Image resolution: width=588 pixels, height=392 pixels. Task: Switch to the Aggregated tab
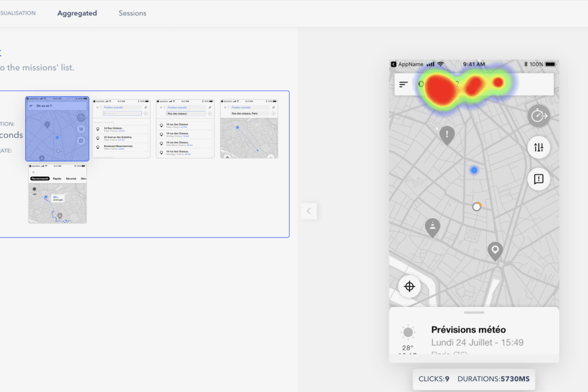pos(77,13)
